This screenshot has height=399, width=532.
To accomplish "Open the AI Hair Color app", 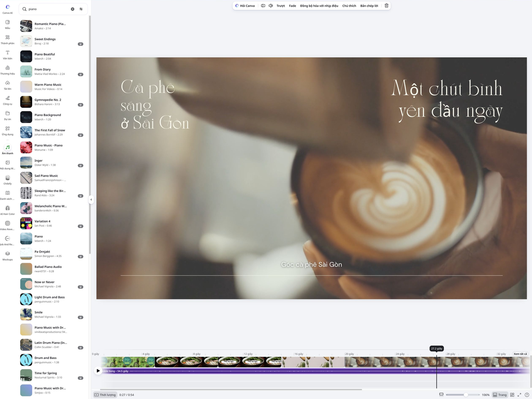I will 8,210.
